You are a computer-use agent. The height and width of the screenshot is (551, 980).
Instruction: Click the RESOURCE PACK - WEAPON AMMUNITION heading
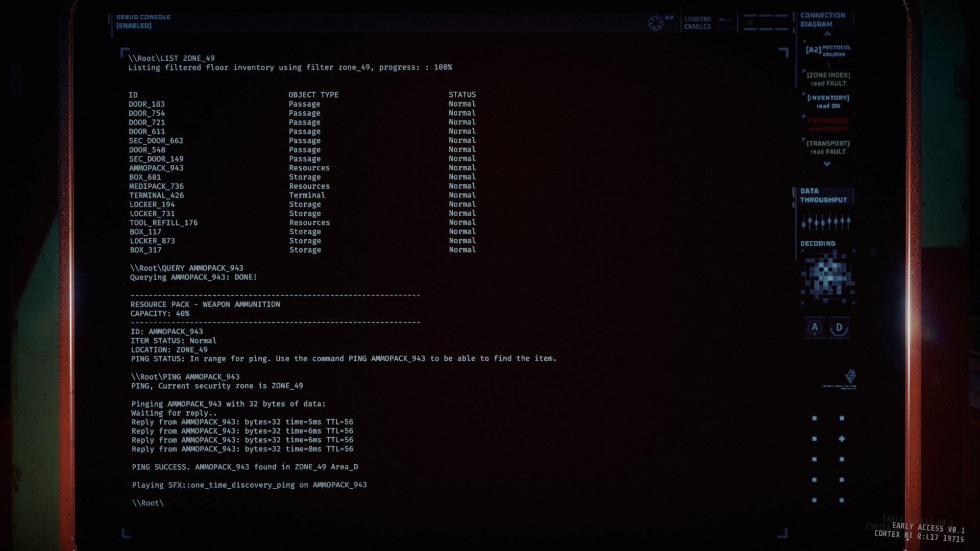[205, 304]
